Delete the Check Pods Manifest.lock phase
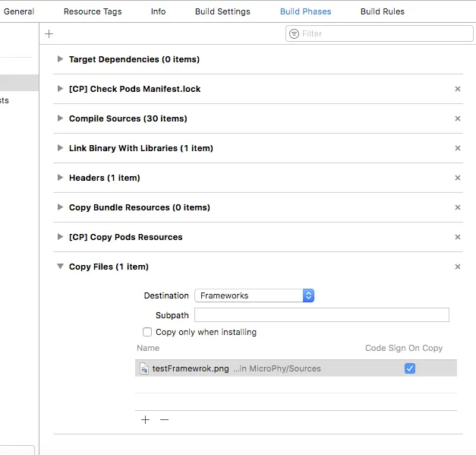 click(458, 89)
